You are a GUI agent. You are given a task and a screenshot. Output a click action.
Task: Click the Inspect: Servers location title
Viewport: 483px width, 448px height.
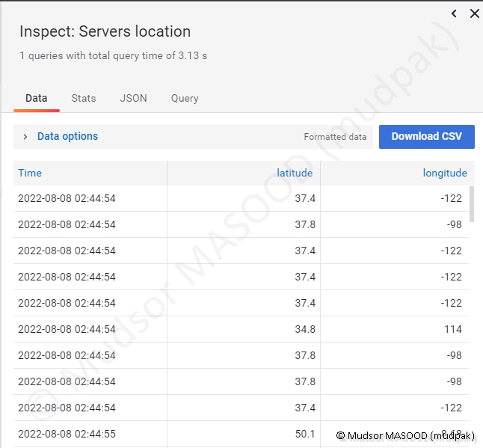coord(105,31)
